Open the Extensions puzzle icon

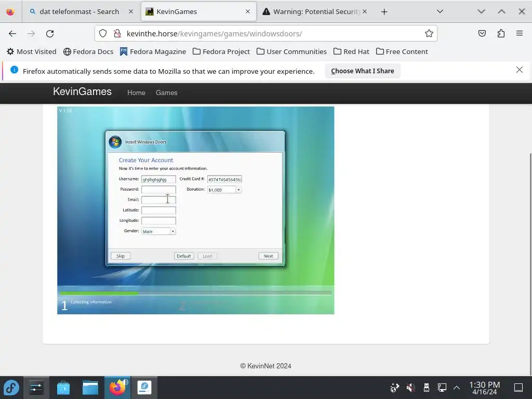coord(501,33)
